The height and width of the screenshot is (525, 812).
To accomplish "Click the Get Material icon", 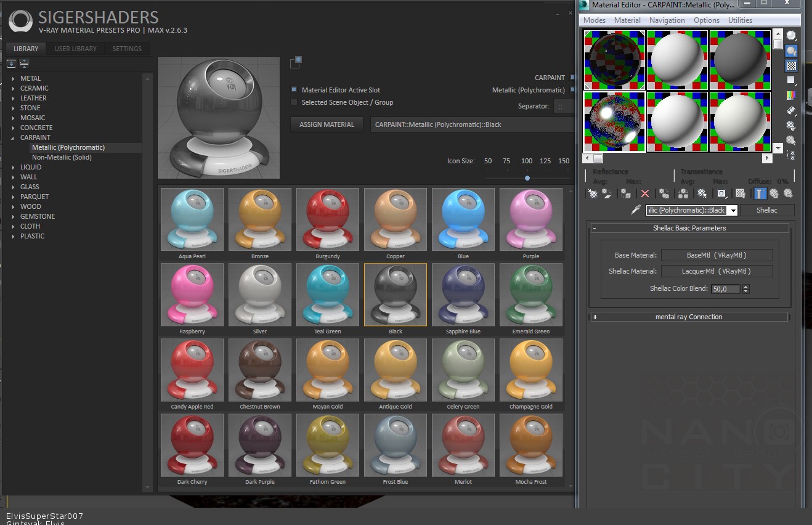I will (x=593, y=193).
